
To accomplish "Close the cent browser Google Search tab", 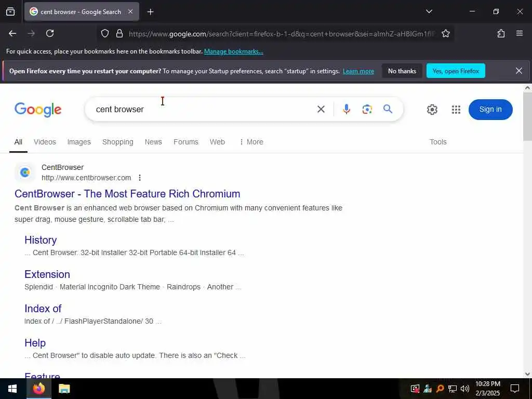I will (x=130, y=11).
